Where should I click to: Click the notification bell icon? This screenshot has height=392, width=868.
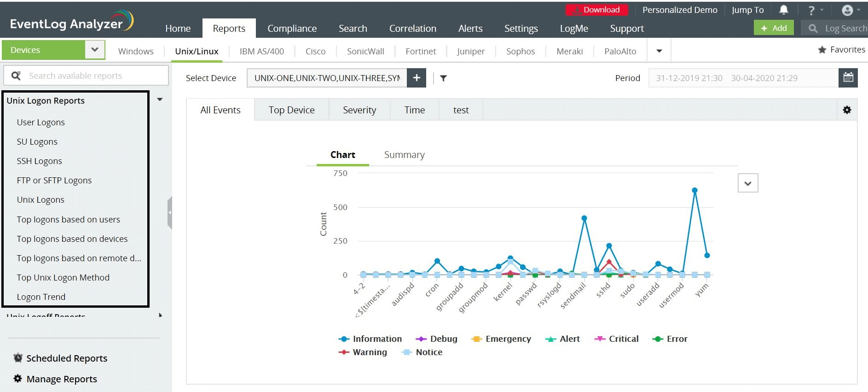(783, 10)
